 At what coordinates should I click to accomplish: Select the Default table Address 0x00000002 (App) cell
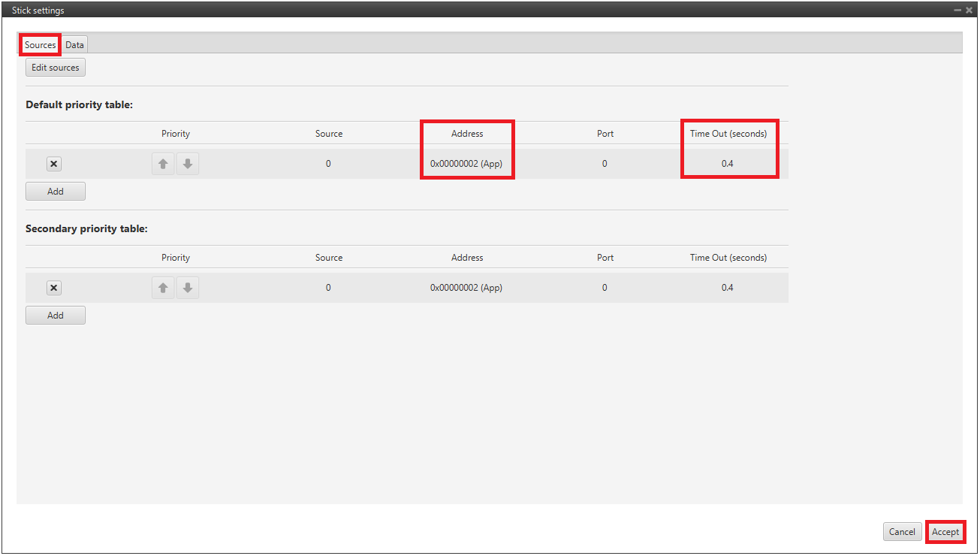pyautogui.click(x=466, y=164)
